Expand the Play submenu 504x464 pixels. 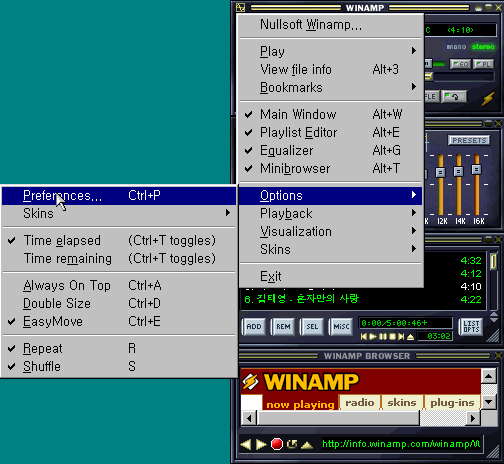pyautogui.click(x=331, y=51)
